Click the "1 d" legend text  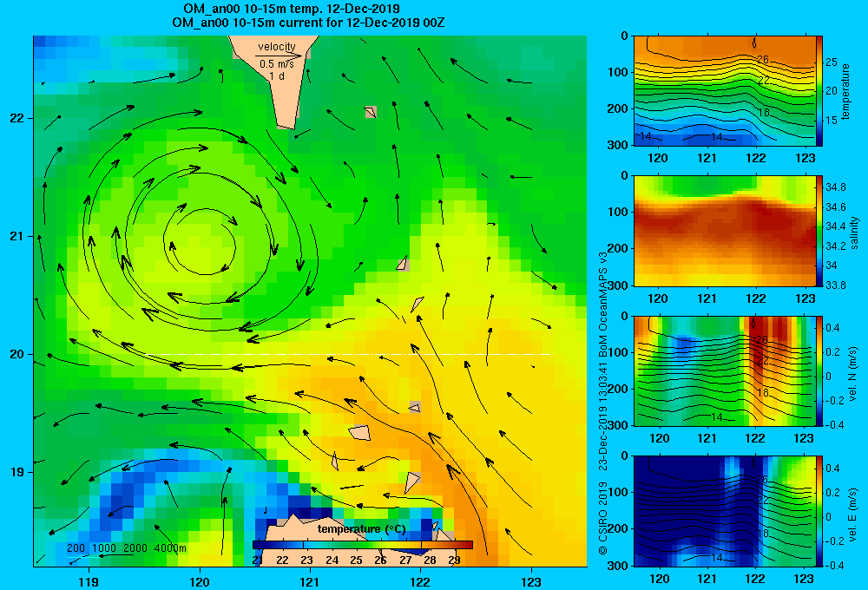tap(277, 75)
